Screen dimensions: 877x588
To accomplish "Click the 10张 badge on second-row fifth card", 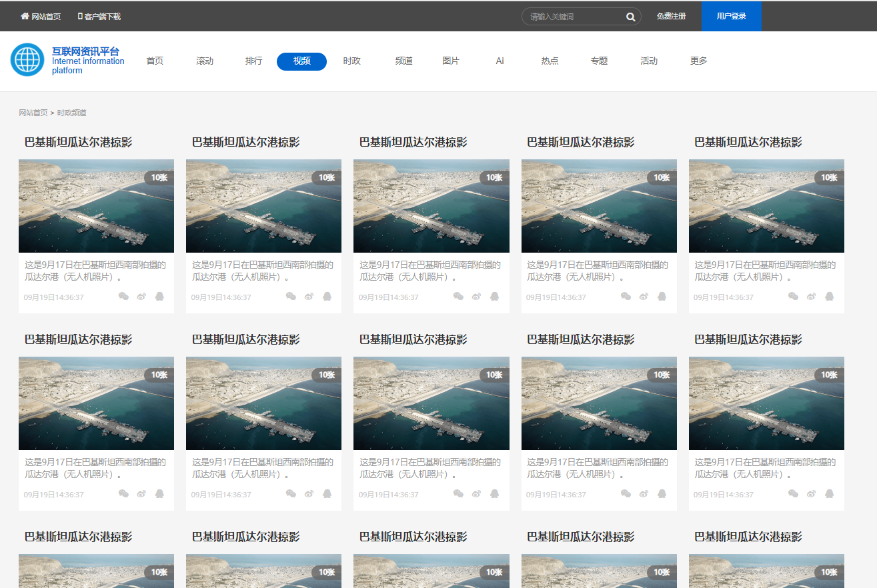I will 829,375.
